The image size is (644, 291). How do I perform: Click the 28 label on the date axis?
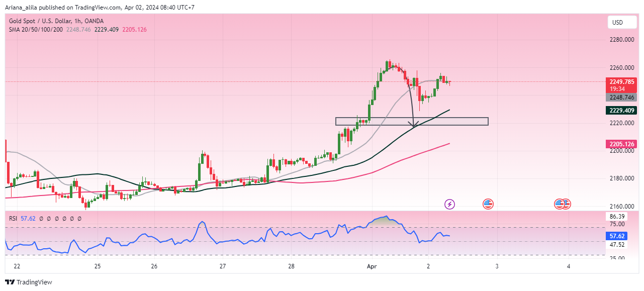pos(292,266)
